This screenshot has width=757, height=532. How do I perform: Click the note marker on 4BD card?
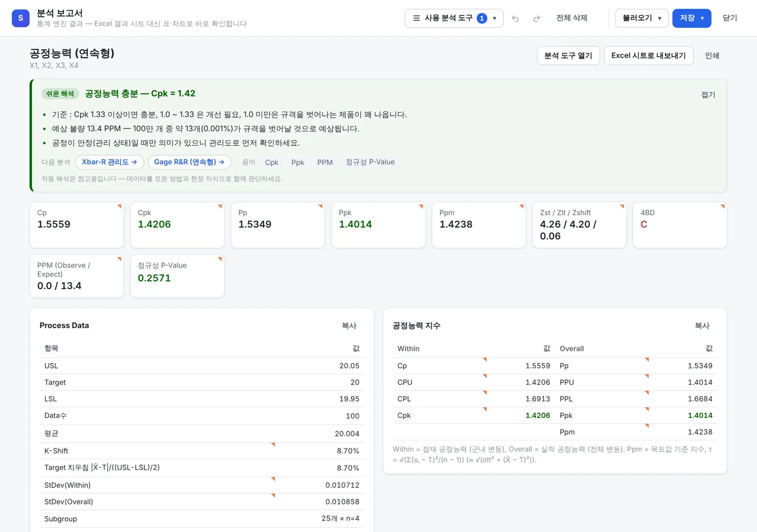723,206
